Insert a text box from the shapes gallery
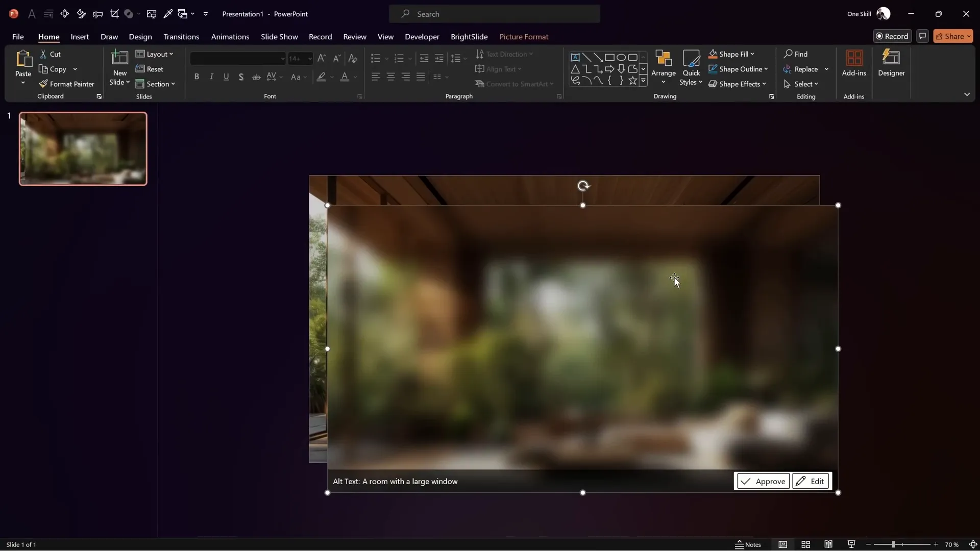 coord(575,57)
